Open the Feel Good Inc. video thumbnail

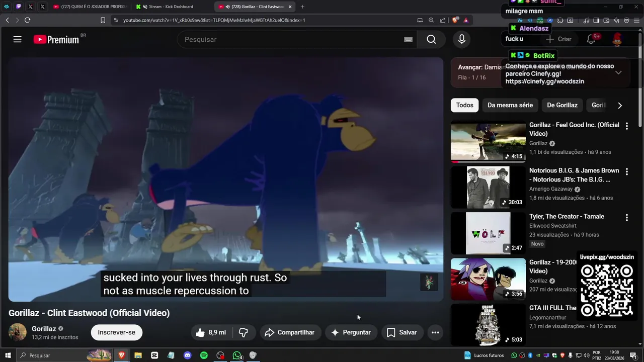click(488, 142)
